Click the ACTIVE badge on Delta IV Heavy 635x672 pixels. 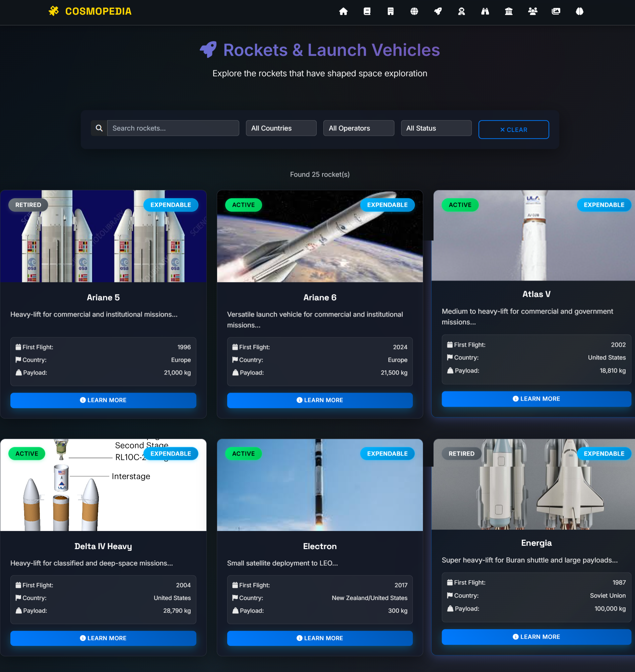coord(27,454)
